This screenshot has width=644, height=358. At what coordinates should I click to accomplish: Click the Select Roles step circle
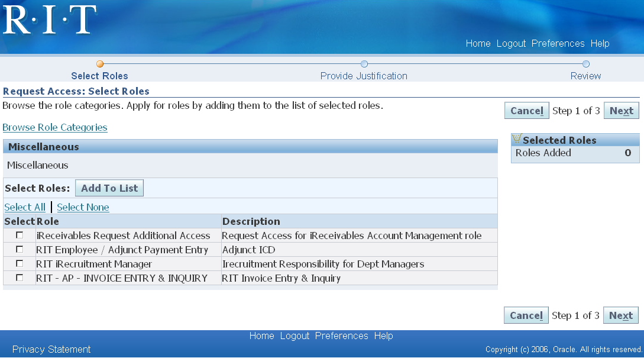pos(100,64)
